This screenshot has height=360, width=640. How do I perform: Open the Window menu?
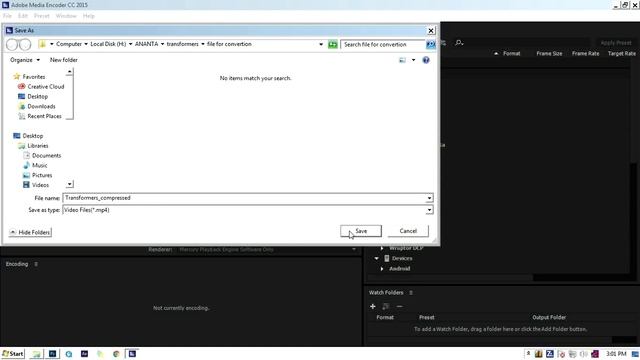tap(66, 16)
